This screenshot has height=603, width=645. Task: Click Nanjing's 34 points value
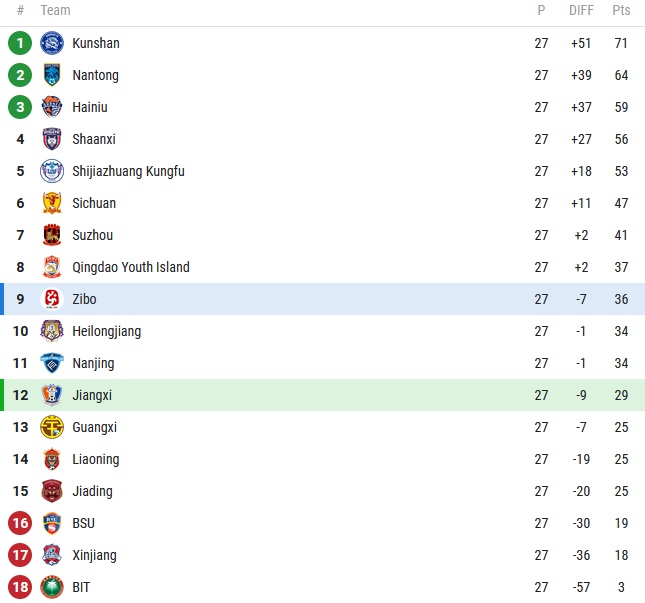[621, 363]
